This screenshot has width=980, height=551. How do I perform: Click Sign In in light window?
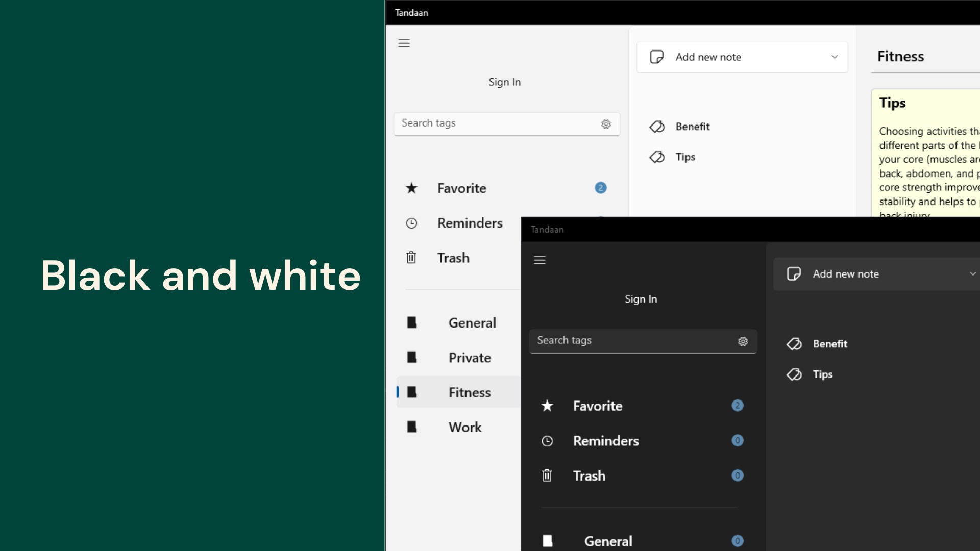click(504, 82)
